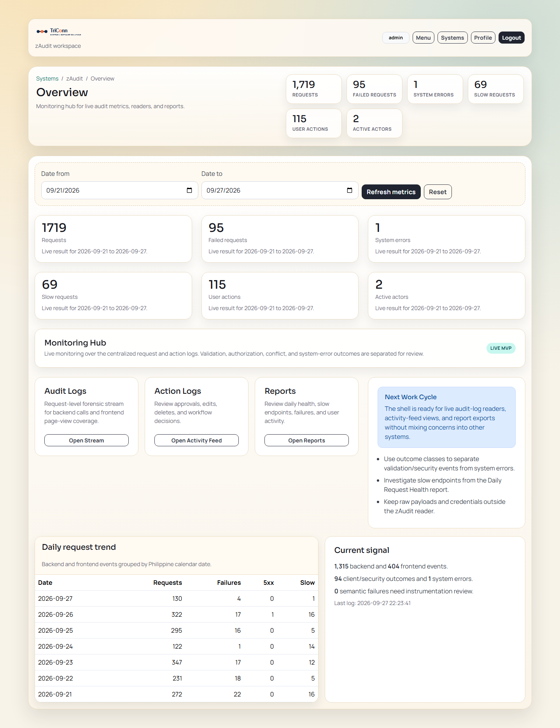Image resolution: width=560 pixels, height=728 pixels.
Task: Click the 2026-09-27 row date
Action: point(55,599)
